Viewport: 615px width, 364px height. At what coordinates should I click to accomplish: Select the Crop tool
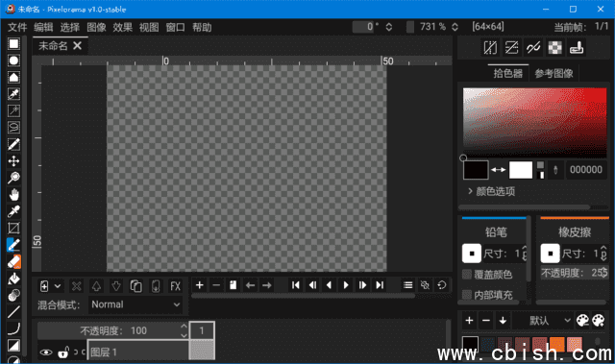pyautogui.click(x=13, y=228)
